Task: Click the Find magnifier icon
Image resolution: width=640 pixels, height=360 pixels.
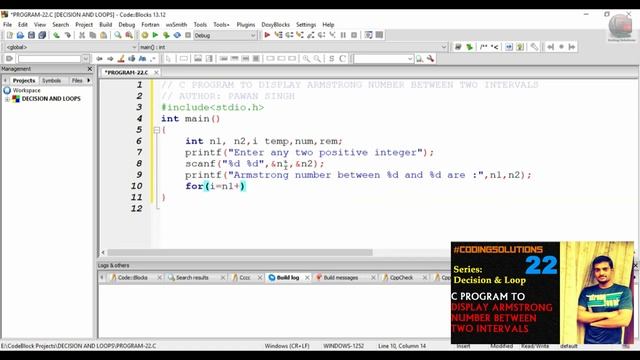Action: (118, 36)
